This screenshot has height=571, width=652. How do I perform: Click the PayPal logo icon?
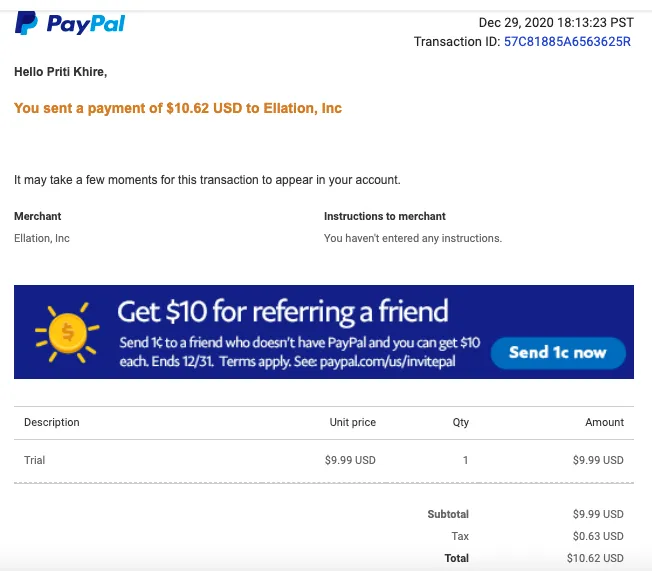[x=26, y=22]
